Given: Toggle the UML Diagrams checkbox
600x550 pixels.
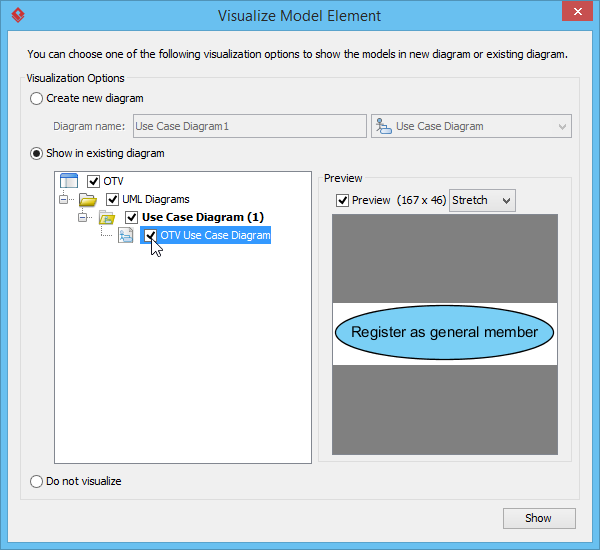Looking at the screenshot, I should (x=112, y=199).
